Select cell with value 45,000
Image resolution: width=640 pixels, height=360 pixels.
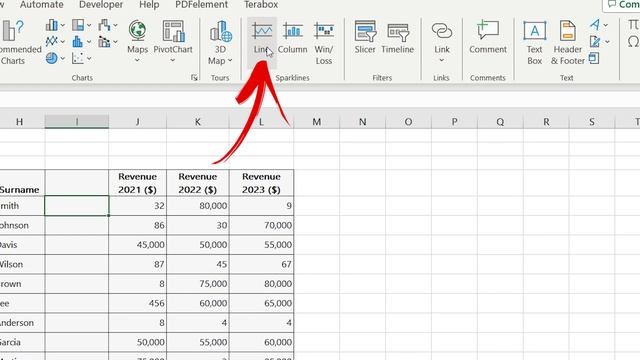[138, 245]
